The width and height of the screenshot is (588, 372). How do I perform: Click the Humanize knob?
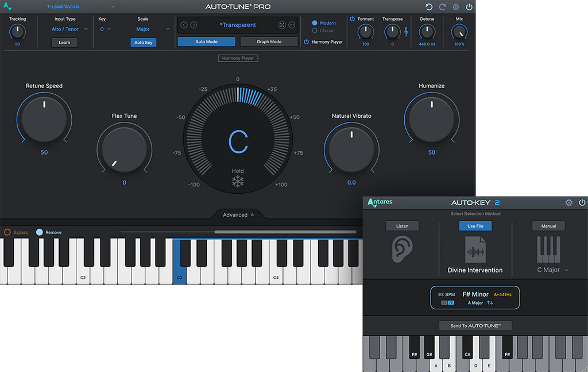click(432, 120)
